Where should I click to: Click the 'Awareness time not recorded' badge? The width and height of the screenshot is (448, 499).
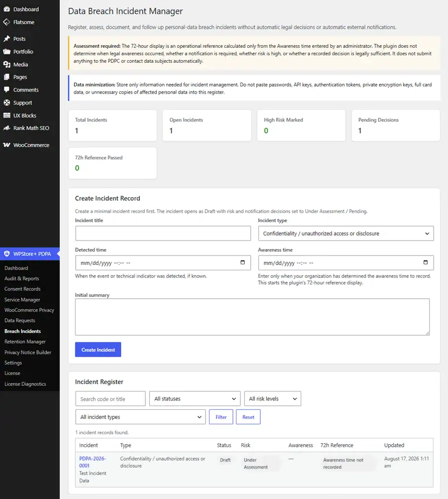[347, 463]
